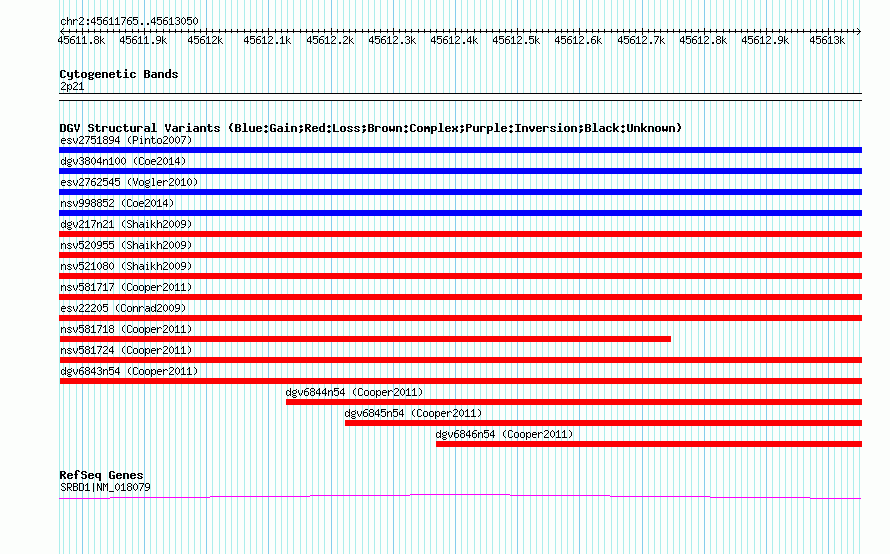
Task: Click the red loss bar under dgv217n21
Action: click(x=460, y=234)
